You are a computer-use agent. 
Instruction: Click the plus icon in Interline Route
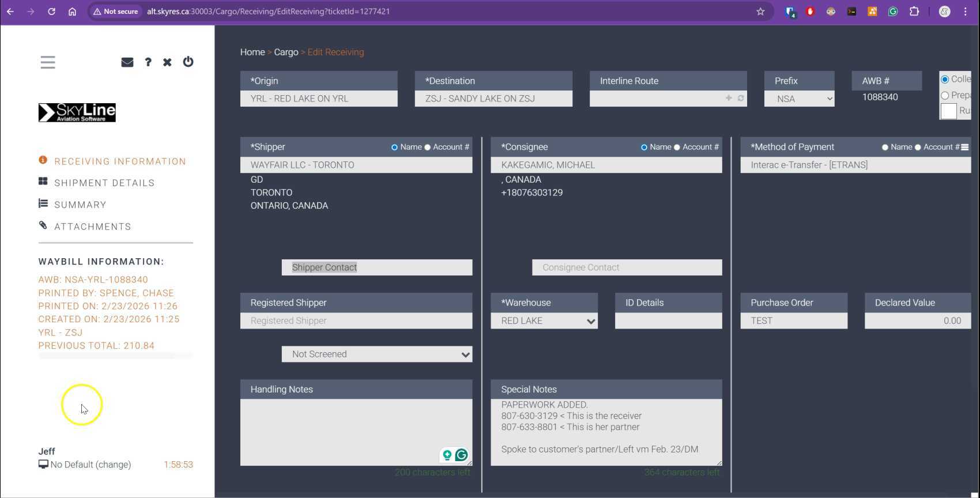[x=729, y=99]
